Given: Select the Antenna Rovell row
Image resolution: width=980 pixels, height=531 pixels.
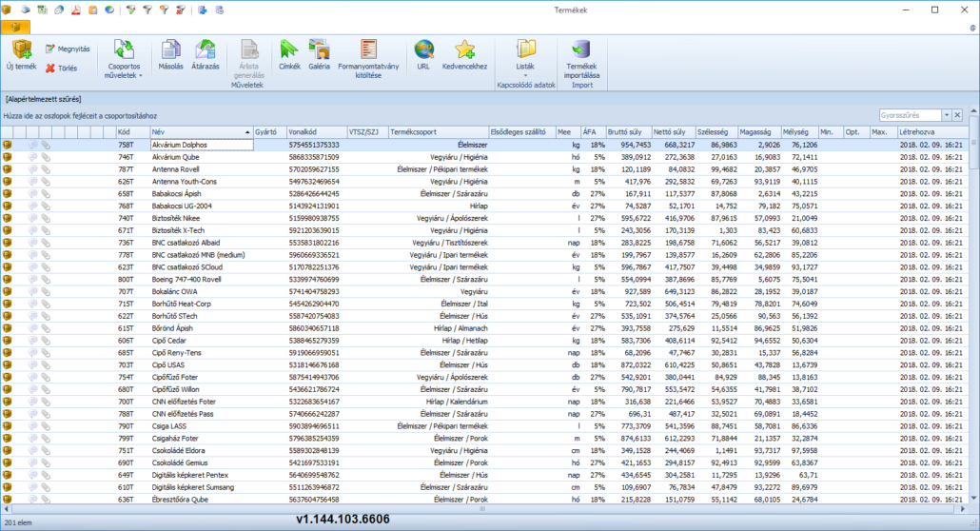Looking at the screenshot, I should click(x=485, y=168).
